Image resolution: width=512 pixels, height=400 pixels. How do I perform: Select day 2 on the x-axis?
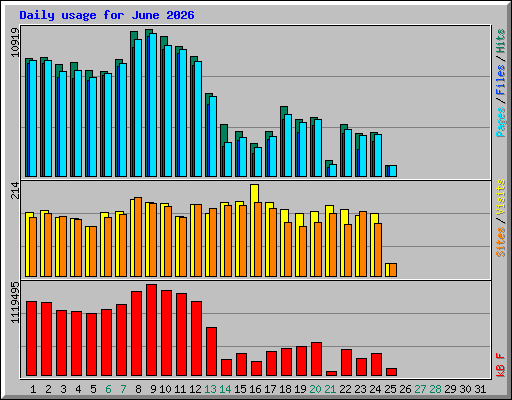[x=48, y=389]
